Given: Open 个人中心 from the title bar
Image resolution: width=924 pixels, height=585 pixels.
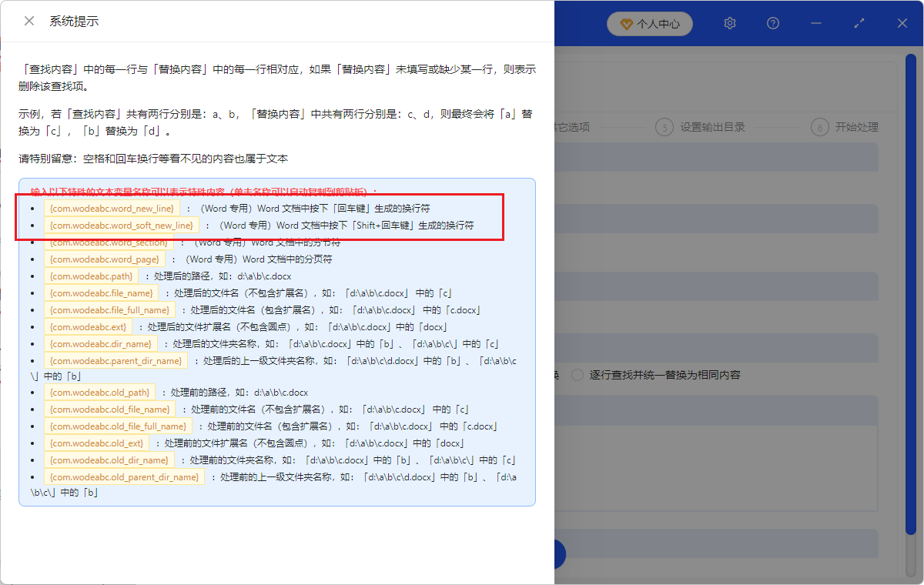Looking at the screenshot, I should [x=649, y=24].
